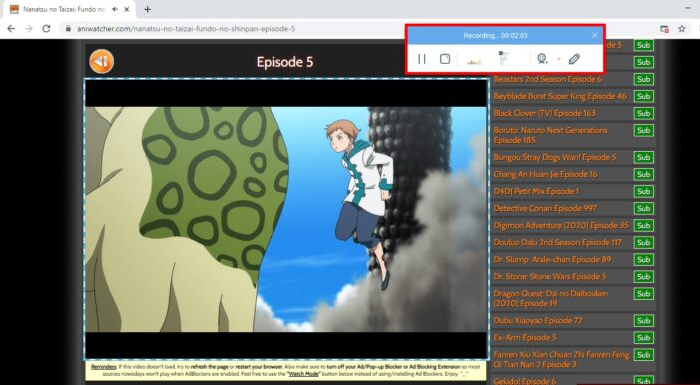Open Digimon Adventure (2020) Episode 35
700x385 pixels.
561,225
